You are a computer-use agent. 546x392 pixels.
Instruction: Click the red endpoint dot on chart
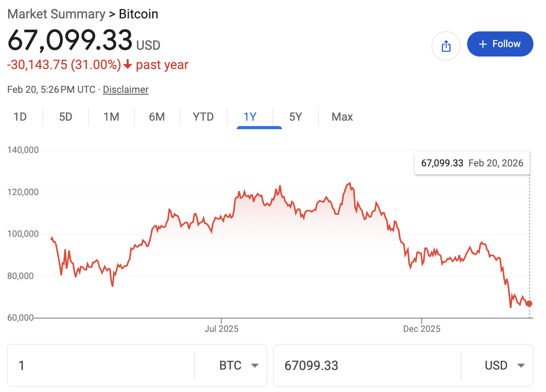529,304
